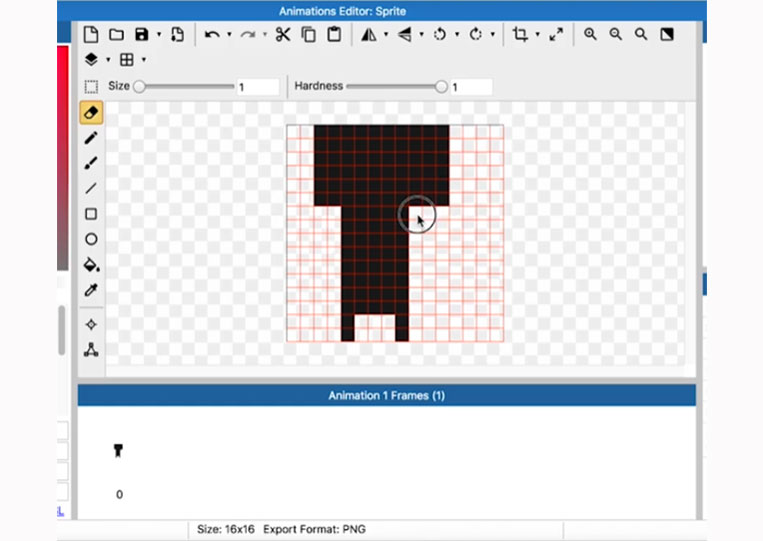The width and height of the screenshot is (763, 541).
Task: Undo the last edit
Action: click(x=212, y=35)
